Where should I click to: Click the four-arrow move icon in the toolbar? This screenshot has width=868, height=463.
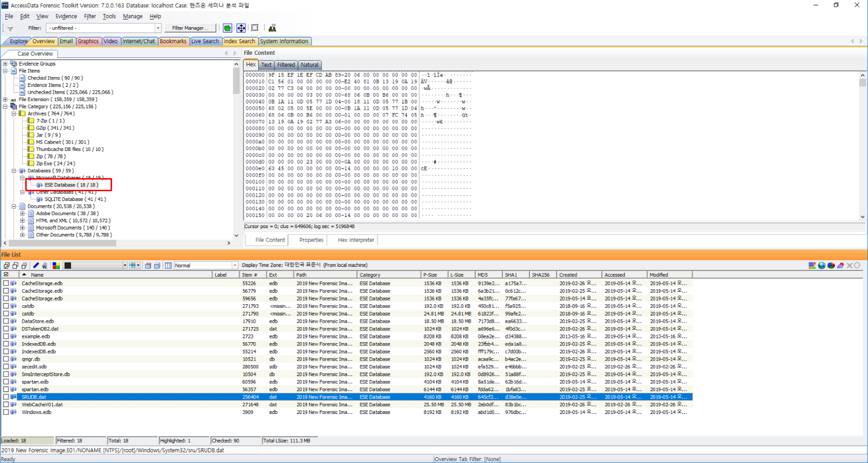(x=241, y=28)
